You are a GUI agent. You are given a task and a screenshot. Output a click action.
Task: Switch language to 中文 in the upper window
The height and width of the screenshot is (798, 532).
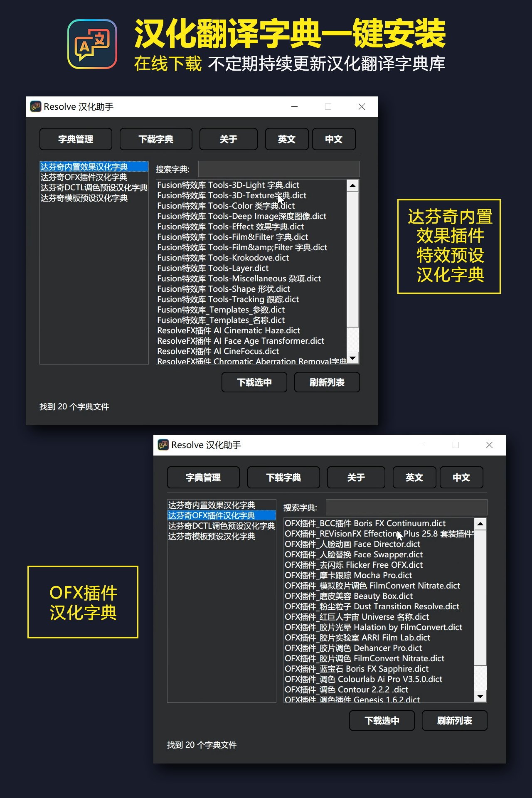pyautogui.click(x=334, y=139)
